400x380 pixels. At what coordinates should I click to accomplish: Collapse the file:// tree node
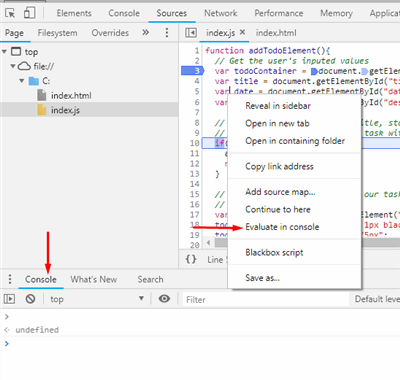pyautogui.click(x=13, y=66)
